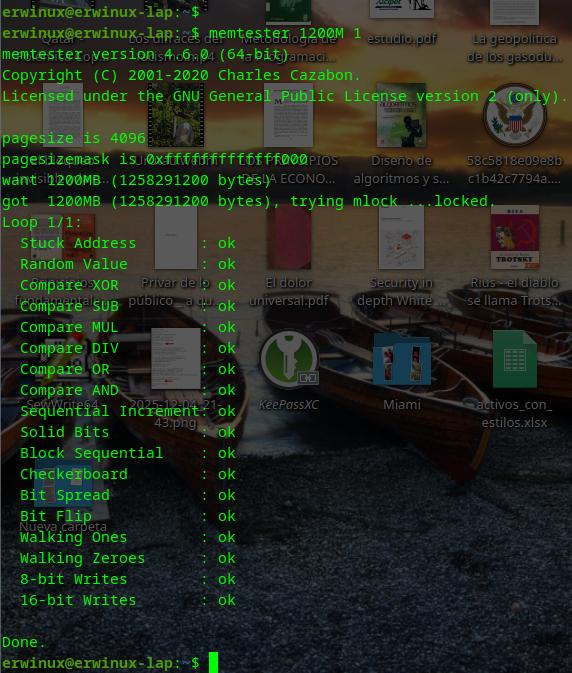Open the SewWrite64 desktop icon

(x=63, y=359)
